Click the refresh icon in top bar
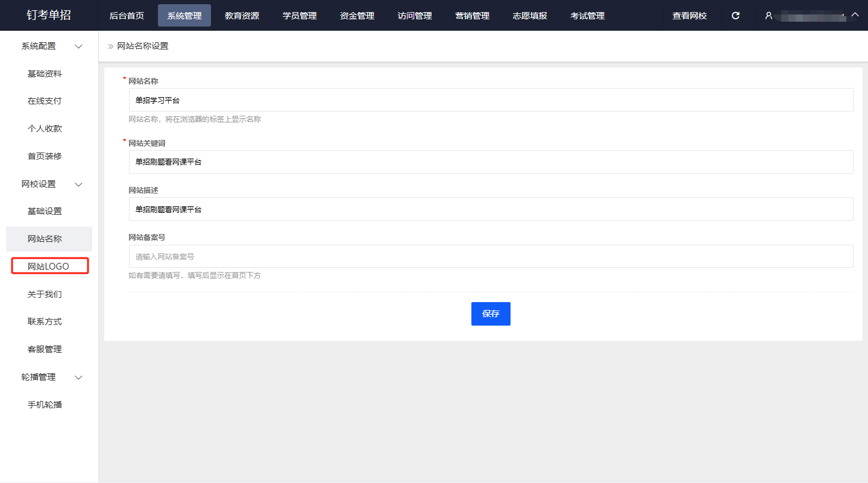This screenshot has width=868, height=483. 735,16
